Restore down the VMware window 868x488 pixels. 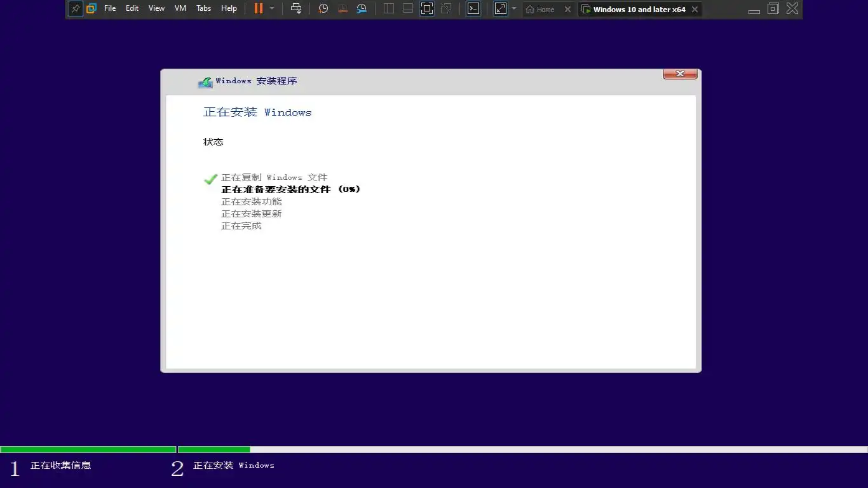tap(773, 9)
